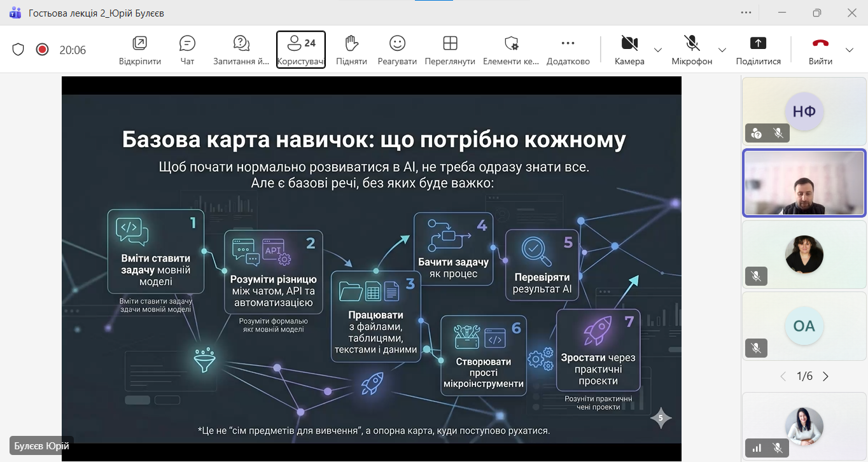Click the Поділитися share screen button
This screenshot has height=462, width=868.
coord(758,50)
